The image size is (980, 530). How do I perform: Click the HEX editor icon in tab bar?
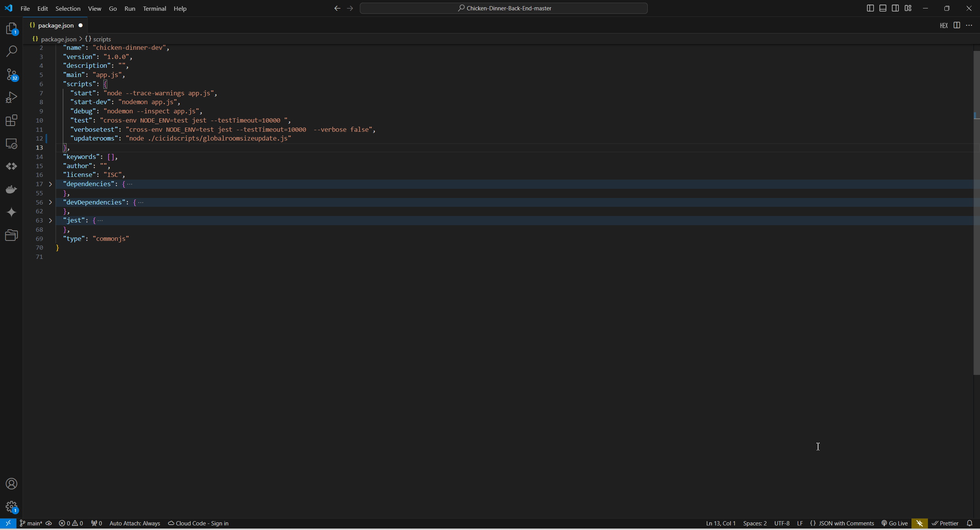(x=944, y=25)
